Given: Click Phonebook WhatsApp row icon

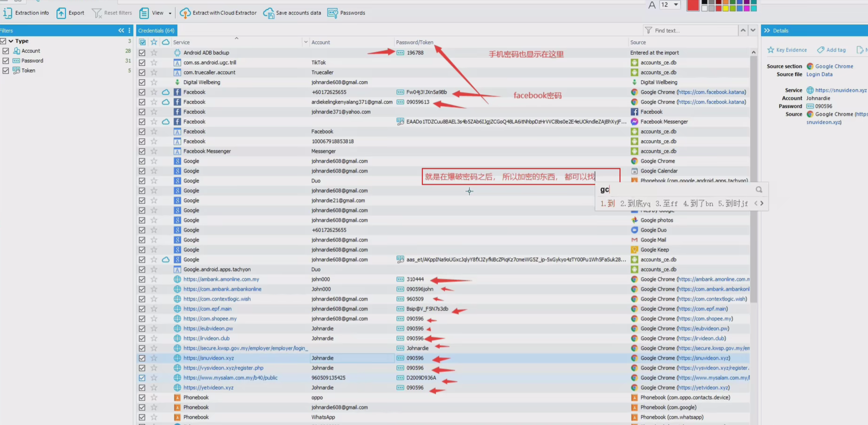Looking at the screenshot, I should pyautogui.click(x=177, y=417).
